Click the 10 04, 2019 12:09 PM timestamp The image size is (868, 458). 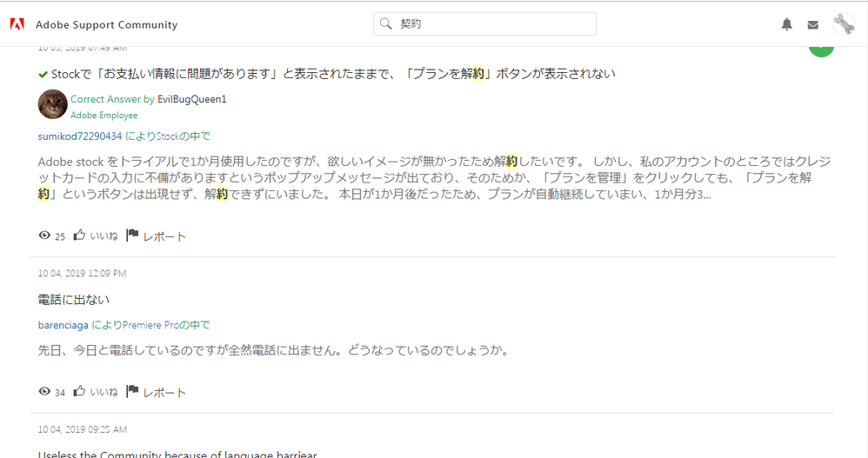[x=82, y=273]
